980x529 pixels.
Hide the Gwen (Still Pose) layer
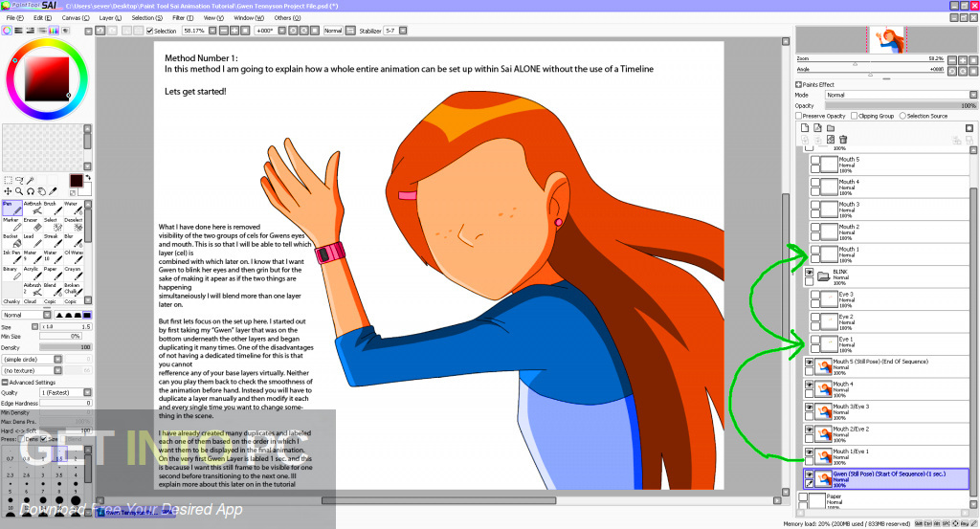click(x=809, y=474)
